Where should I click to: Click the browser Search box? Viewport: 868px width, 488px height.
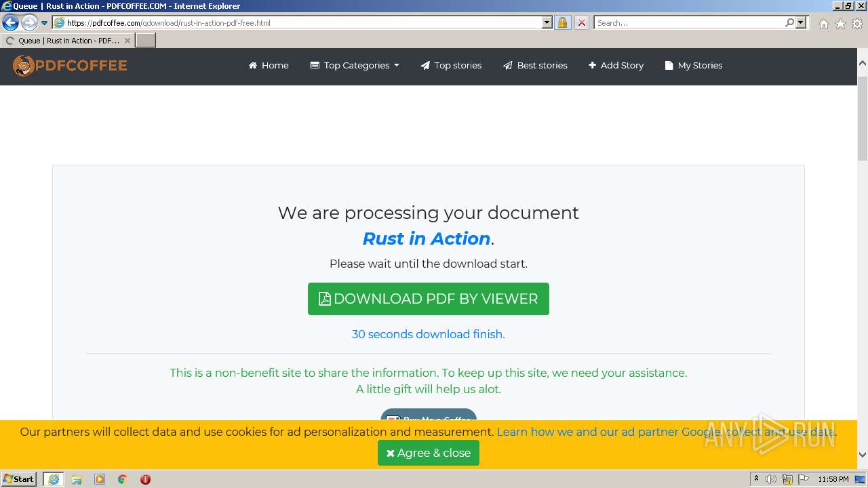[x=689, y=22]
